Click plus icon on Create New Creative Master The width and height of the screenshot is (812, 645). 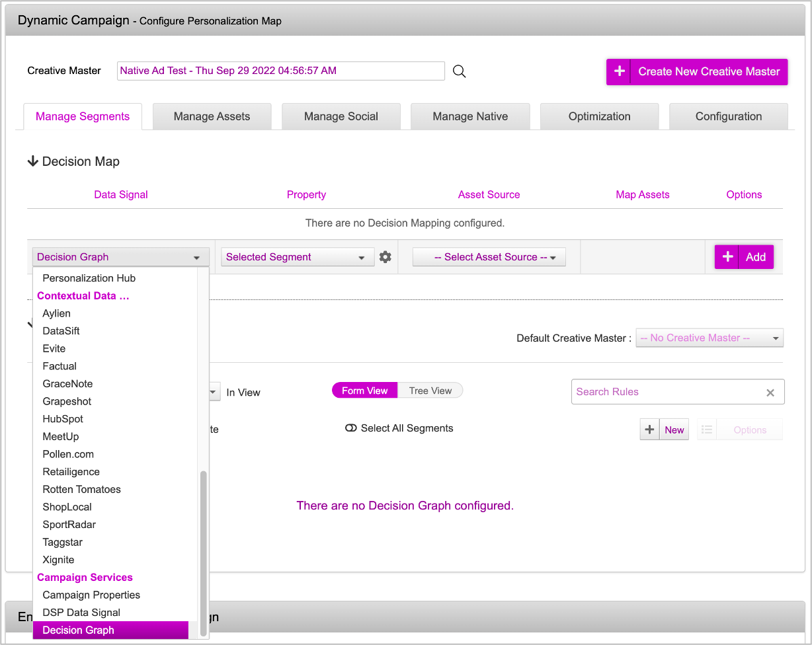pos(620,71)
